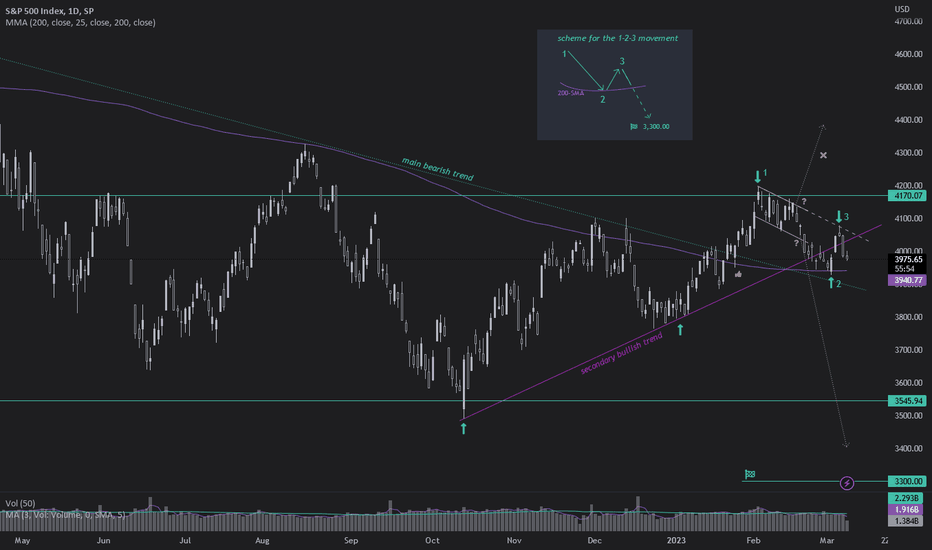Select the '2023' label on time axis
This screenshot has height=550, width=932.
pyautogui.click(x=676, y=540)
